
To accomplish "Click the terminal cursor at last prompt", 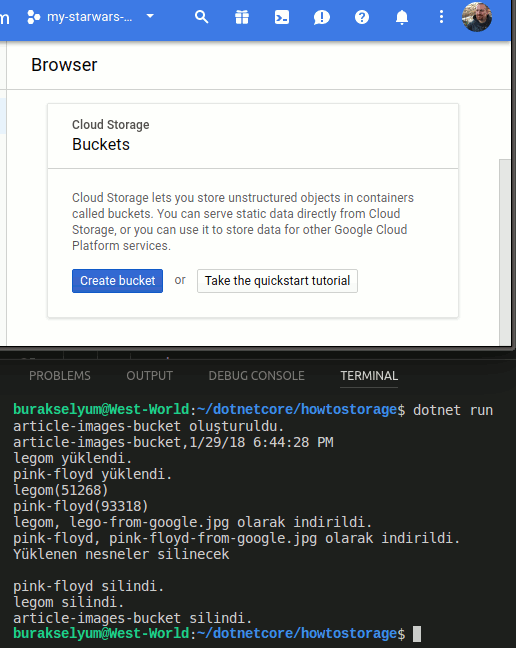I will point(417,634).
